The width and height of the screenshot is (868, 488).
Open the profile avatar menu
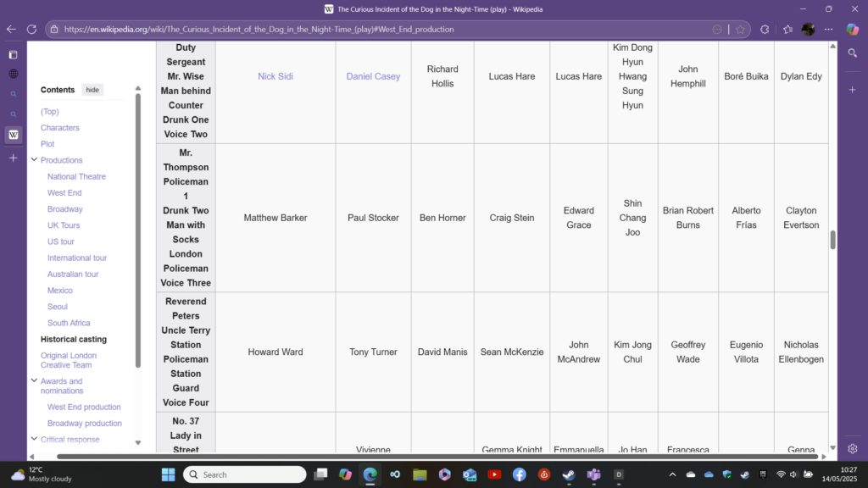point(808,30)
